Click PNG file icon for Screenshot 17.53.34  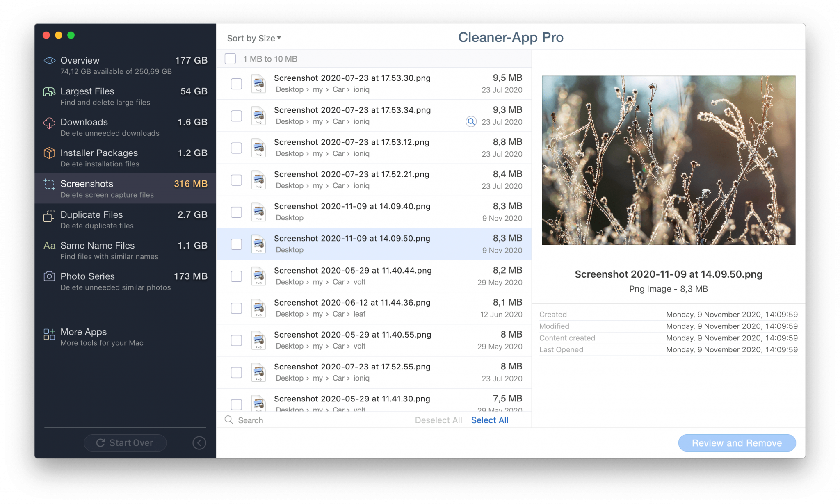pyautogui.click(x=258, y=116)
